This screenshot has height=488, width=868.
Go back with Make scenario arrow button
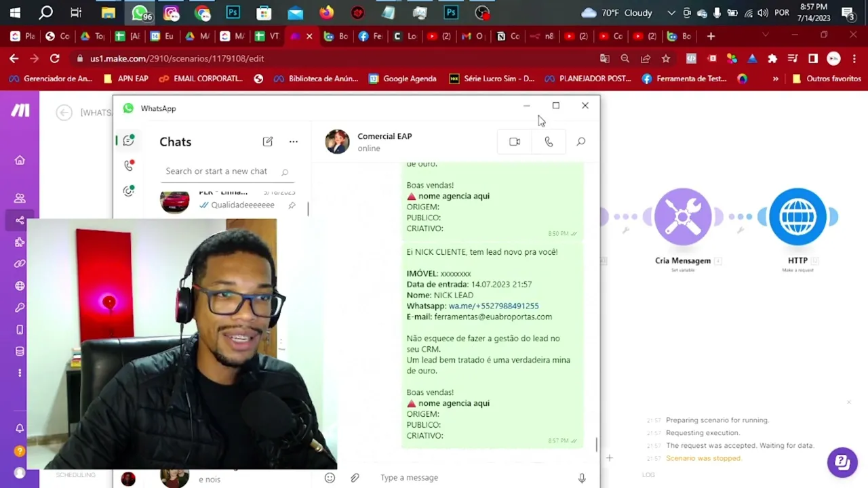64,113
